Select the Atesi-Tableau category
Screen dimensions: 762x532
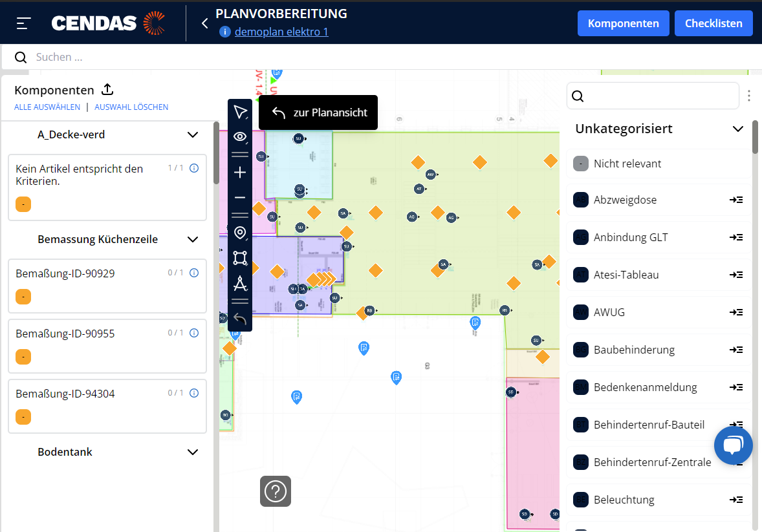tap(659, 275)
